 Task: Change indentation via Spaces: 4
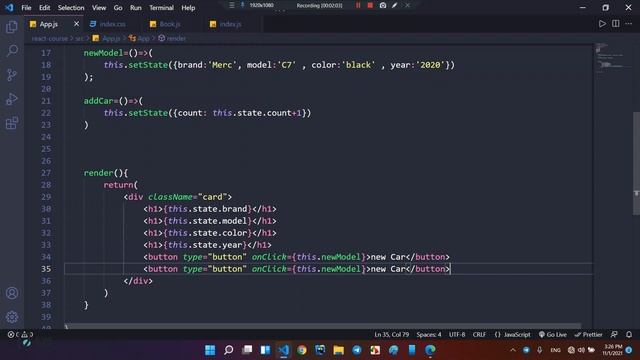pos(429,334)
